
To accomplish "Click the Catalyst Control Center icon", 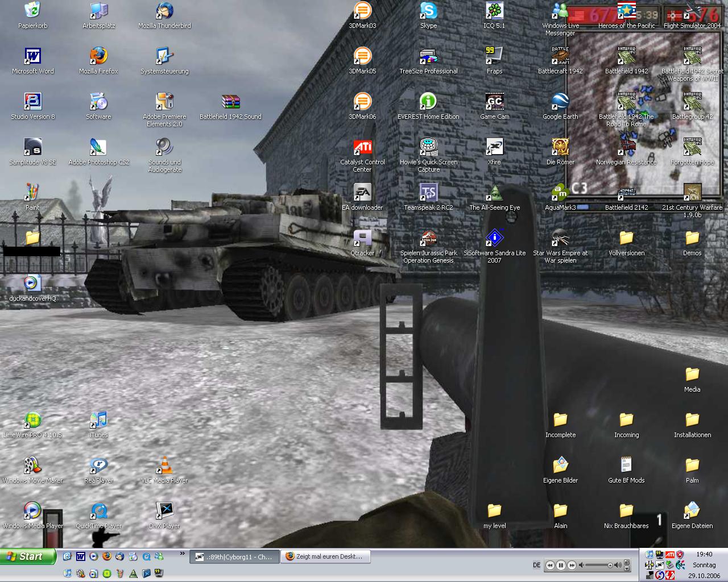I will 362,148.
